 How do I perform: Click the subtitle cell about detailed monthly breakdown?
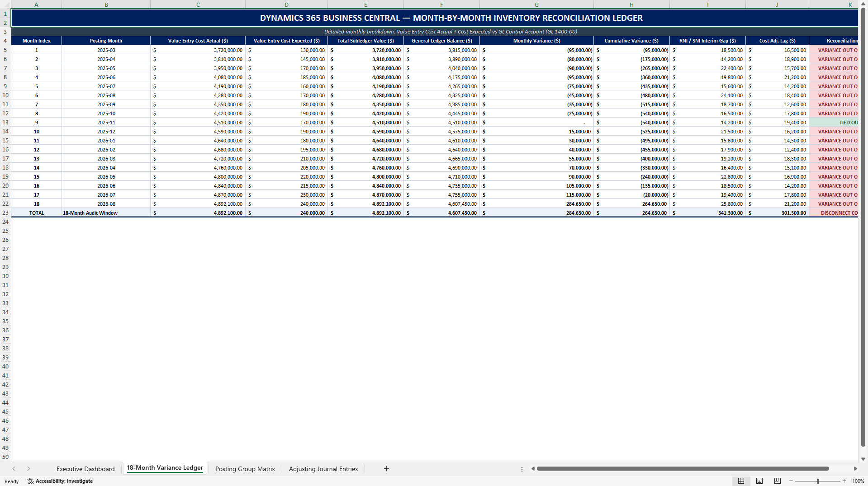pos(435,32)
